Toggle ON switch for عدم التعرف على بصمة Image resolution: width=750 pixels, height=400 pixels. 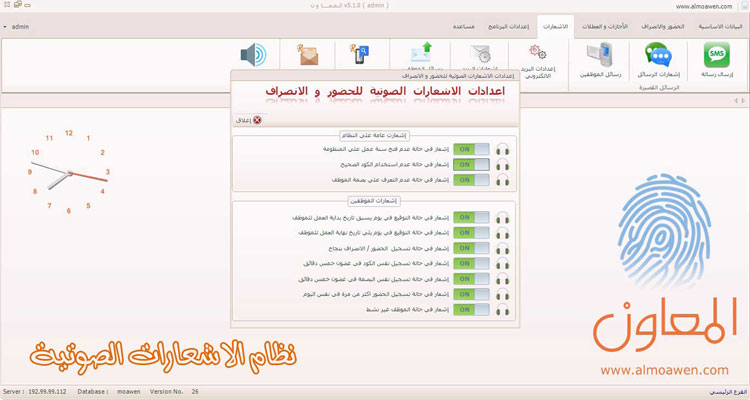471,180
